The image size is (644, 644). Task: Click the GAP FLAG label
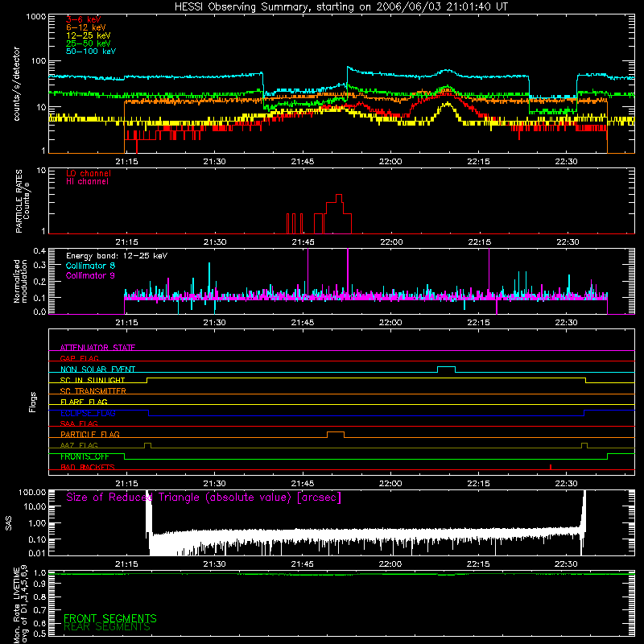79,358
